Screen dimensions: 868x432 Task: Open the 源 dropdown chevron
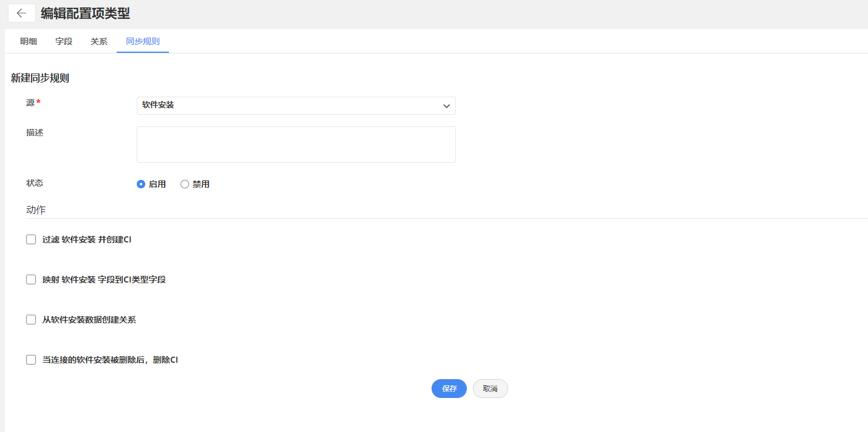click(446, 106)
